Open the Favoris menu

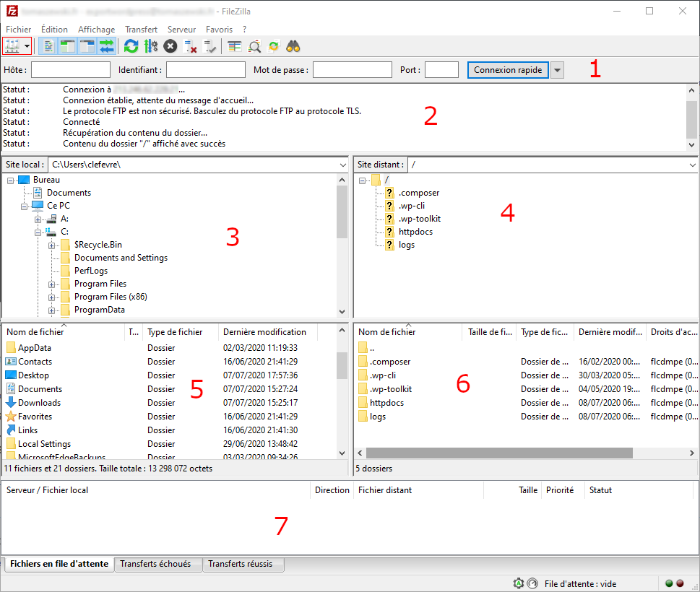pos(219,30)
